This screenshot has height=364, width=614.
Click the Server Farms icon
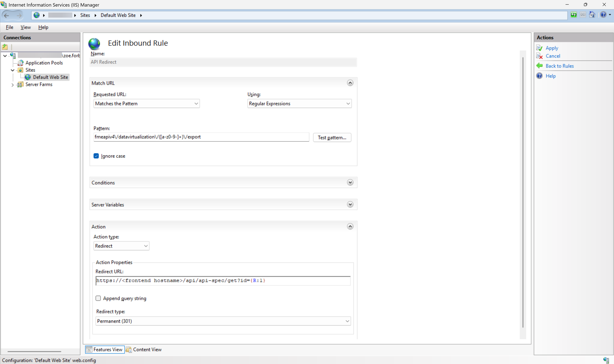click(x=20, y=85)
